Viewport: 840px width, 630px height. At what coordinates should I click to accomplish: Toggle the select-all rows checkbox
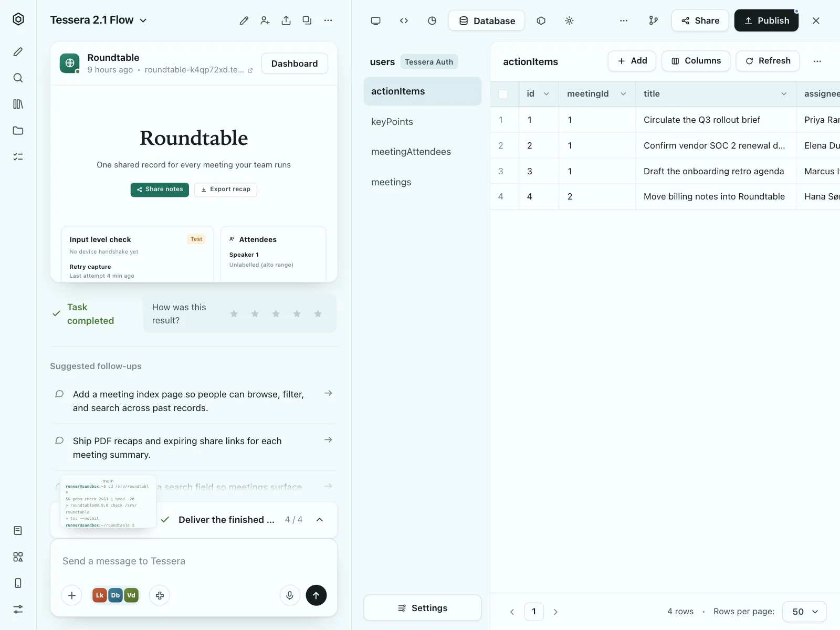[503, 94]
